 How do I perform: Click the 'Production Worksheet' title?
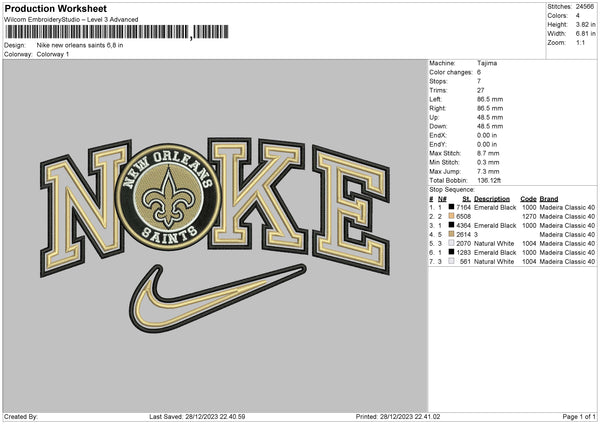pos(55,8)
